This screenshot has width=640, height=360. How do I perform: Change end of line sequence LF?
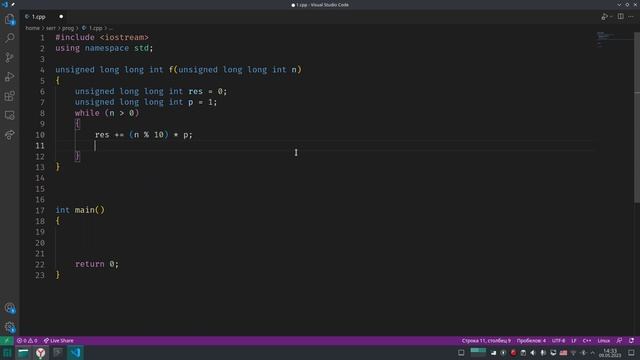coord(573,340)
